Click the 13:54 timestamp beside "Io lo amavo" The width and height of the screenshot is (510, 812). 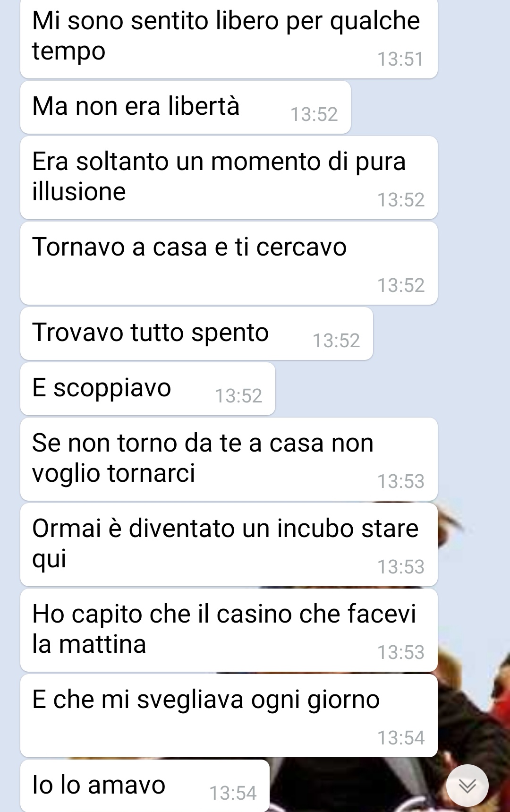(233, 793)
